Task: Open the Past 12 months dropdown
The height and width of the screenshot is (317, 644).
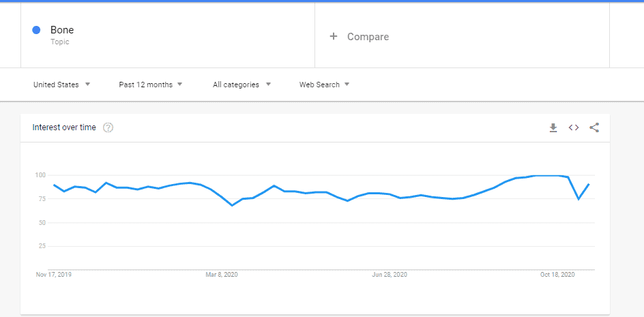Action: pyautogui.click(x=150, y=85)
